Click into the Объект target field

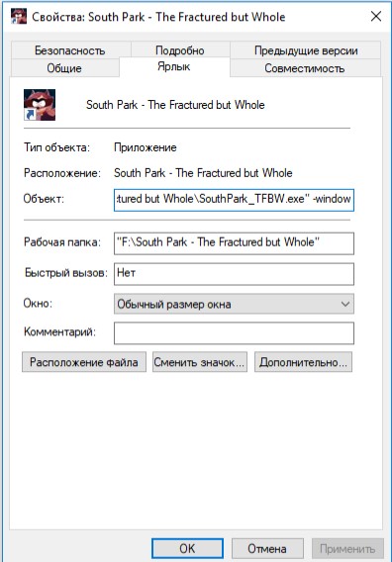(234, 200)
